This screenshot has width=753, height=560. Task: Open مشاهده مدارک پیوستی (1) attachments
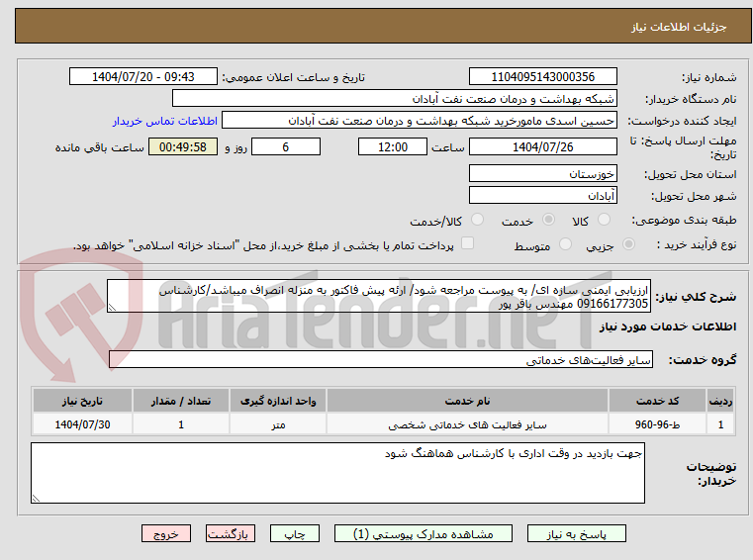click(x=424, y=533)
